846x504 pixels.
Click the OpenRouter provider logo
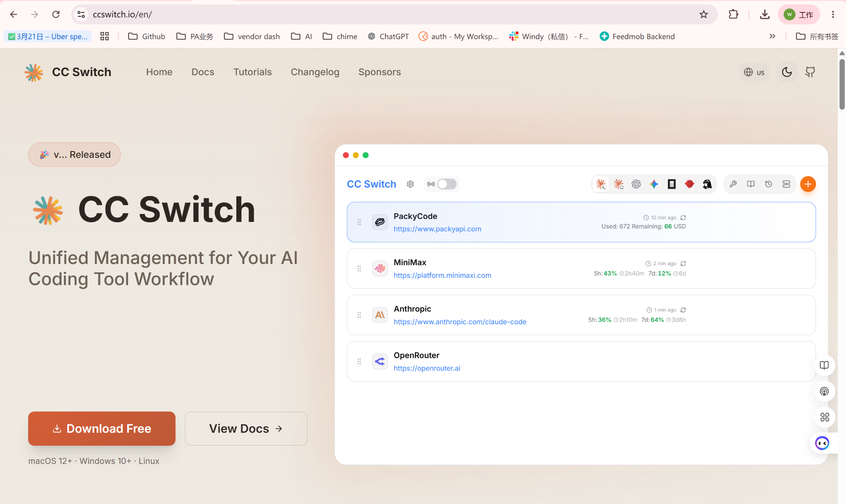[x=380, y=361]
